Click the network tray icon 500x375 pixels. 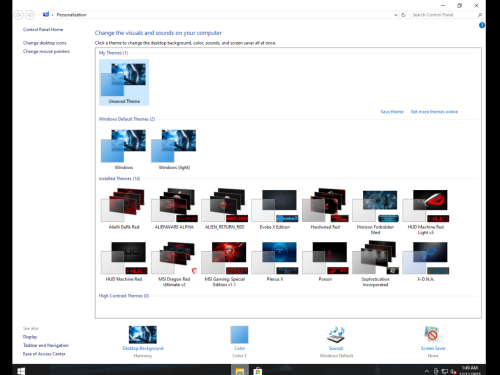444,371
